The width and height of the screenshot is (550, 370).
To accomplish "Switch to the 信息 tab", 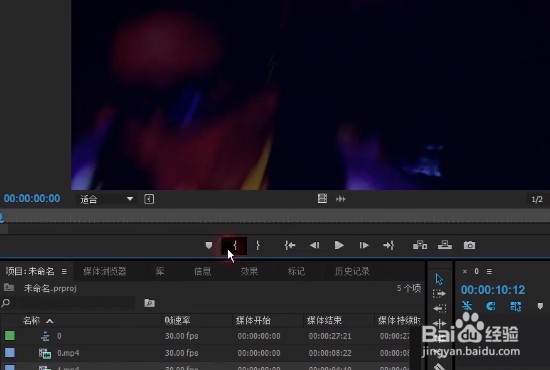I will 203,271.
